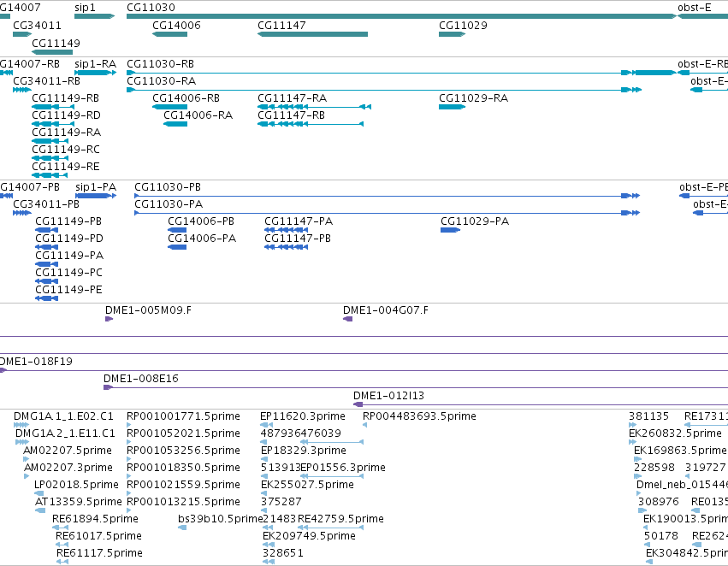
Task: Select EST bs39b10.5prime label
Action: (x=220, y=519)
